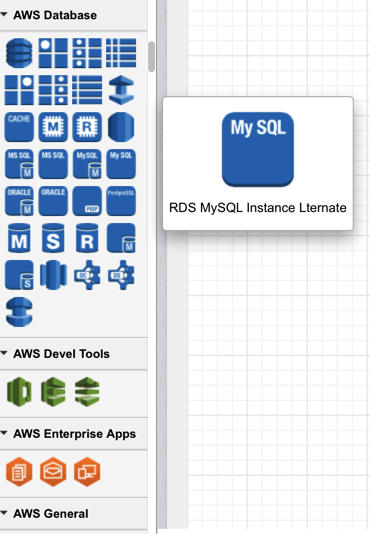This screenshot has width=370, height=534.
Task: Choose the ElastiCache hexagonal block icon
Action: [121, 127]
